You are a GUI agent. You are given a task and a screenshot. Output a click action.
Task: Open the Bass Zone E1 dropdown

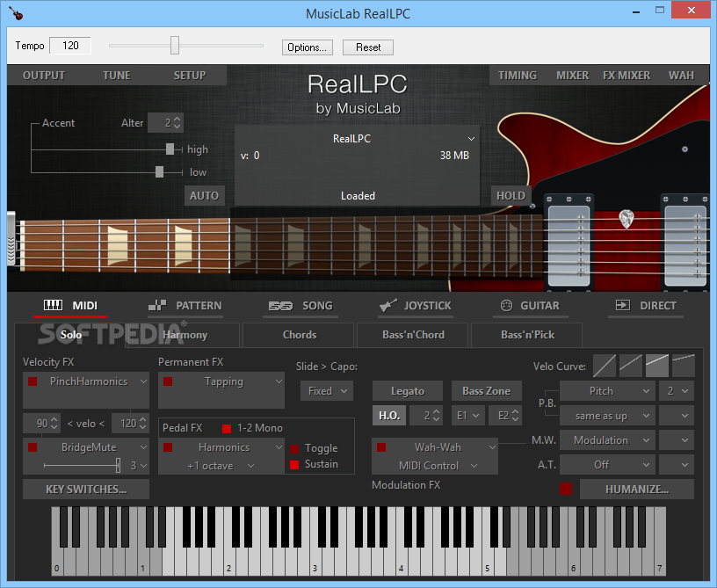click(x=468, y=416)
